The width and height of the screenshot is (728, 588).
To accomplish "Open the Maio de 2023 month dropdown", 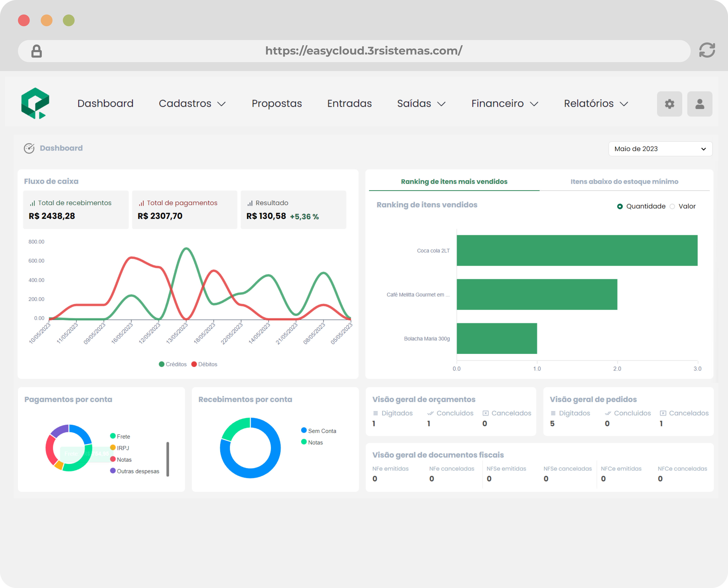I will click(x=660, y=149).
